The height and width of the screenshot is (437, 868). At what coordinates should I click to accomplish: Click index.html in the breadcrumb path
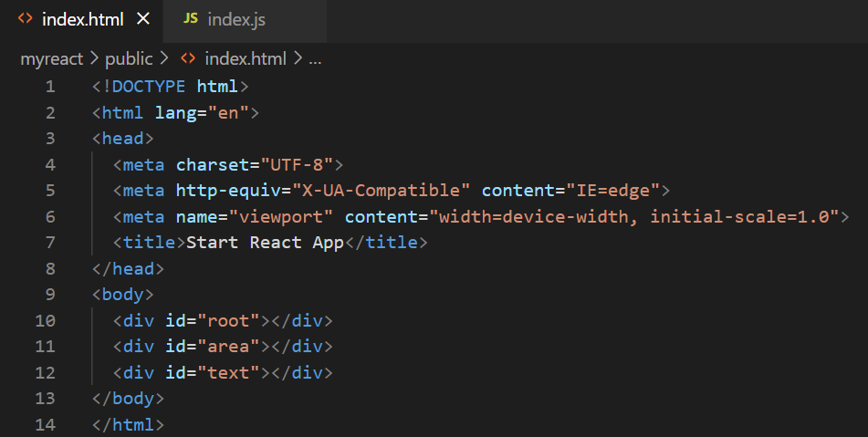click(246, 58)
